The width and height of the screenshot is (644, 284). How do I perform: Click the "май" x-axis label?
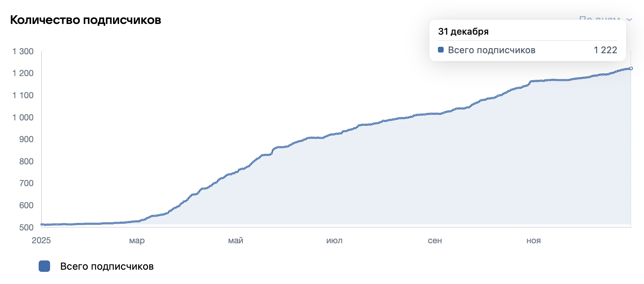coord(235,241)
